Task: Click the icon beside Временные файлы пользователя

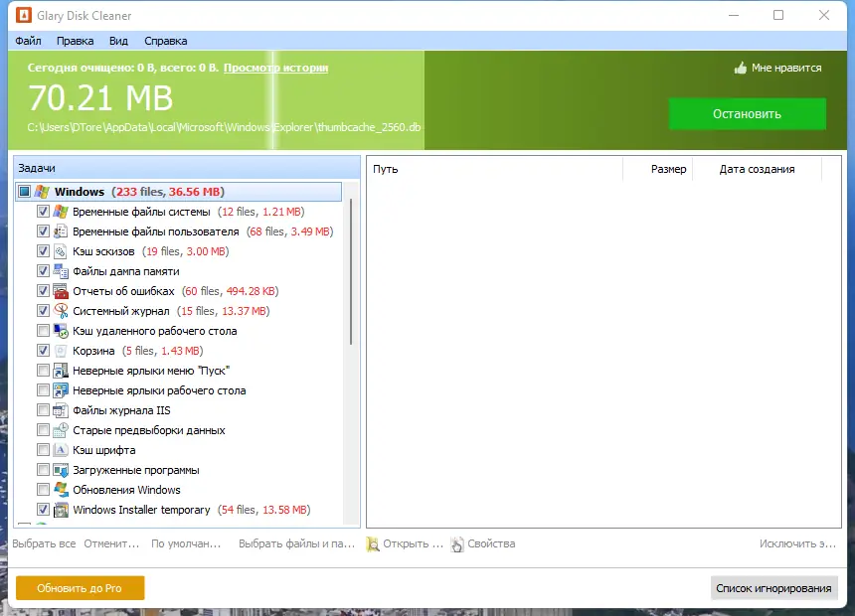Action: pos(61,231)
